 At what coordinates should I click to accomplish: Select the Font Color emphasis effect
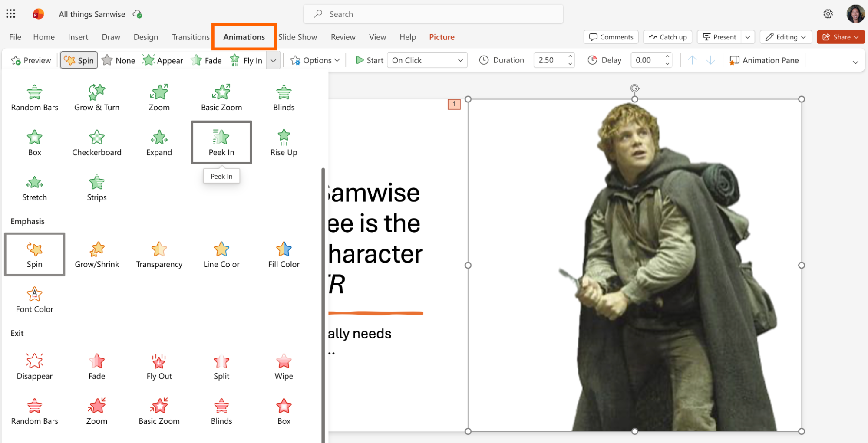click(x=34, y=300)
